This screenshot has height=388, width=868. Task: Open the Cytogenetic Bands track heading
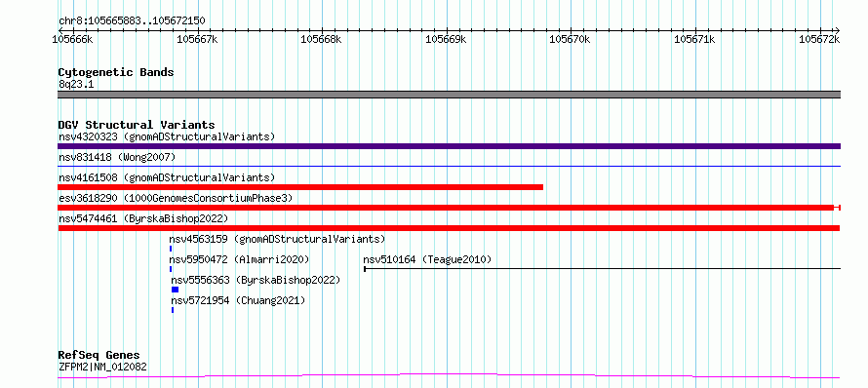coord(116,72)
